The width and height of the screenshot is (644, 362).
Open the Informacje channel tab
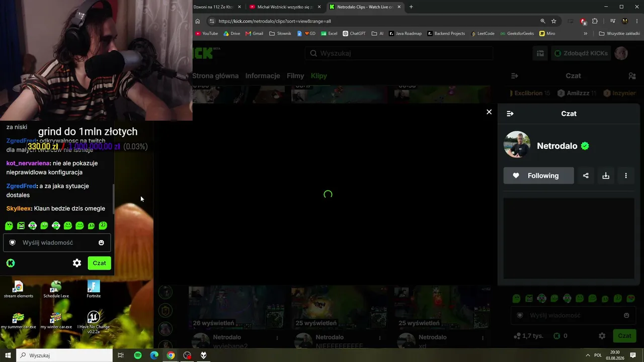coord(263,76)
